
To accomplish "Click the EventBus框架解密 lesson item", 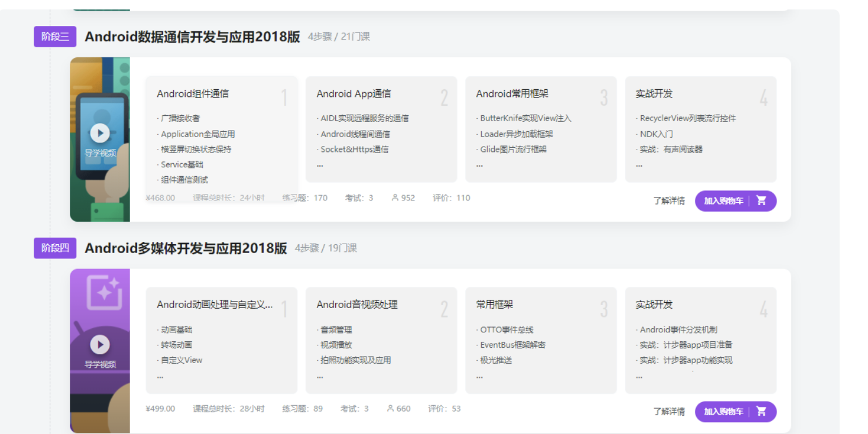I will (x=511, y=345).
